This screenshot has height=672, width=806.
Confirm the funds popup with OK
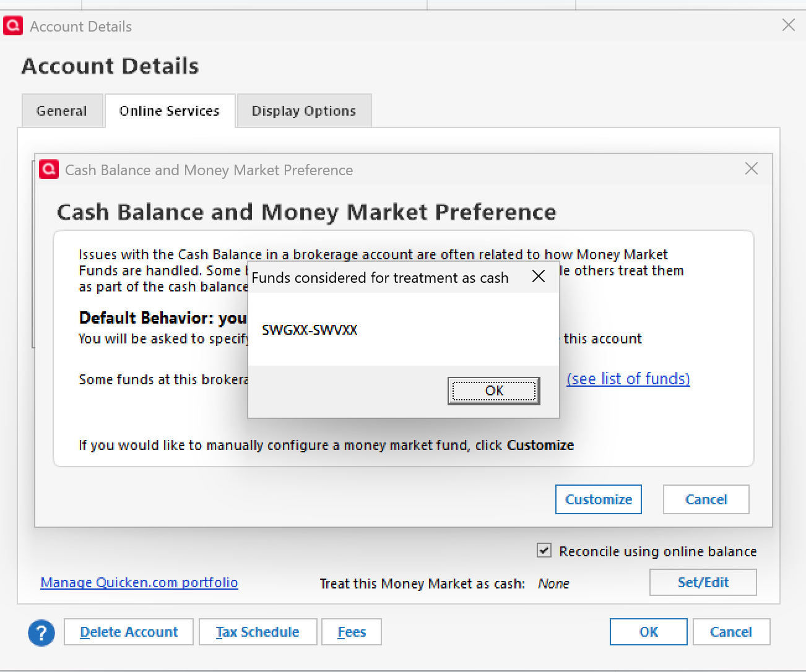[x=494, y=391]
